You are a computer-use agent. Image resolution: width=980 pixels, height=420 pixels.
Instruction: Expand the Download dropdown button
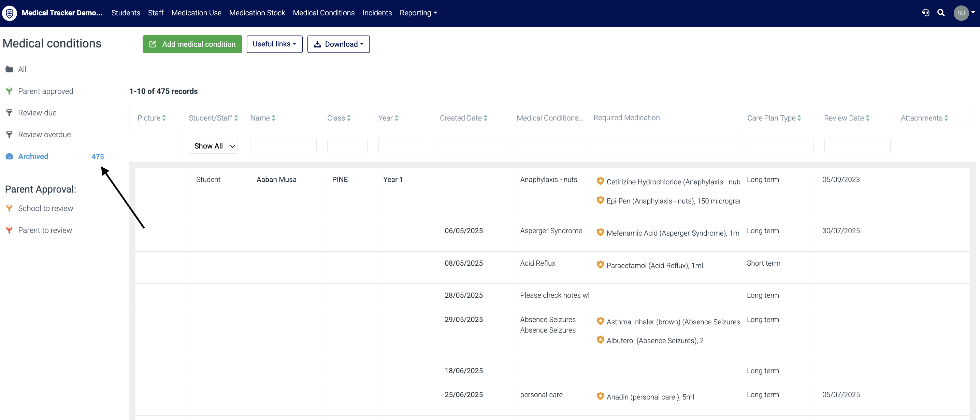point(338,44)
